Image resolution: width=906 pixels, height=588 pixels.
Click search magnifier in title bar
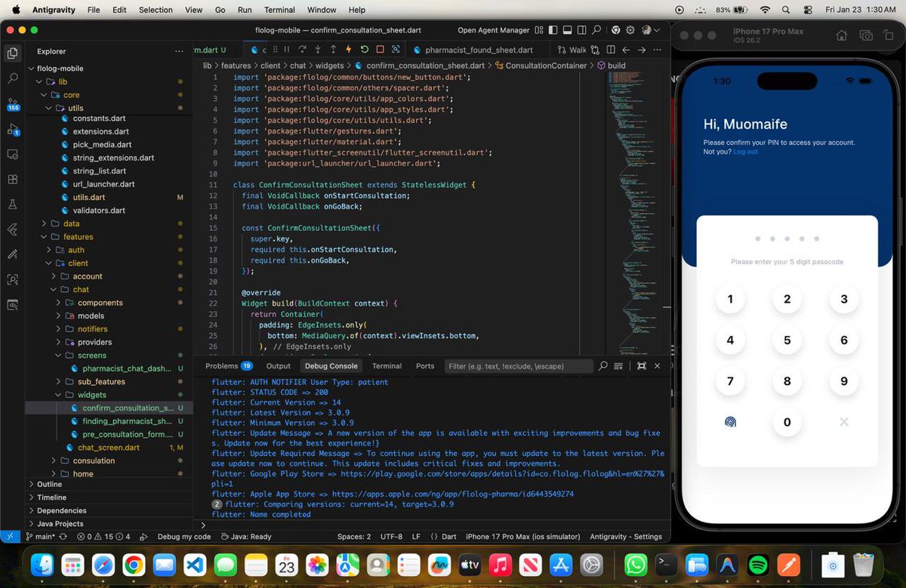(596, 30)
